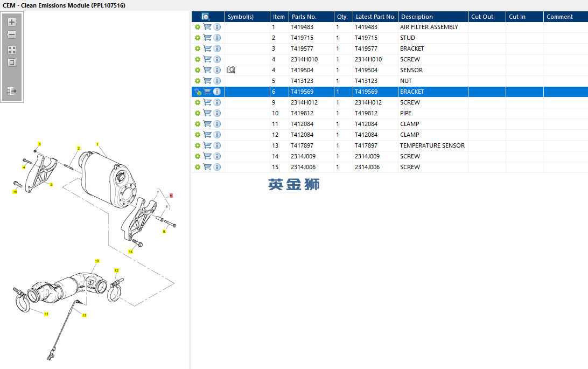Screen dimensions: 588x369
Task: Click callout 14 in diagram
Action: click(130, 252)
